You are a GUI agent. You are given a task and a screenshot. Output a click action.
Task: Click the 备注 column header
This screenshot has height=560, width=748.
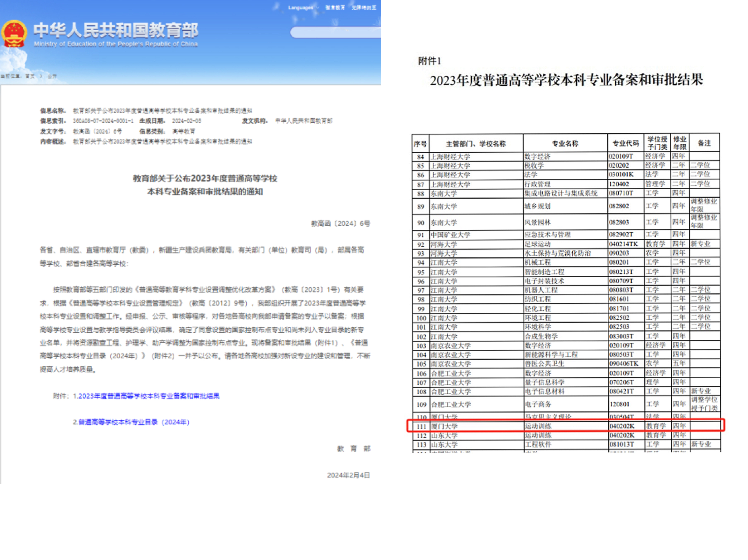pyautogui.click(x=704, y=143)
